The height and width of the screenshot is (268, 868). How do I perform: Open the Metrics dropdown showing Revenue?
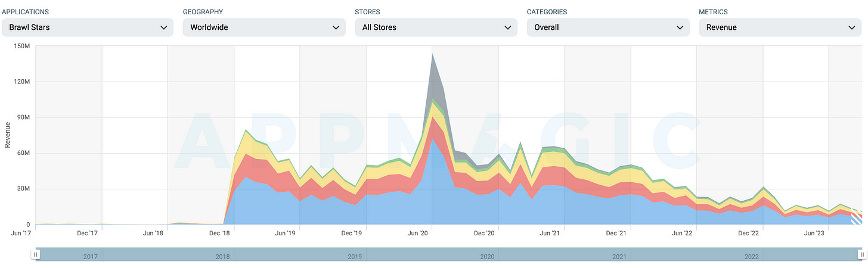point(780,27)
